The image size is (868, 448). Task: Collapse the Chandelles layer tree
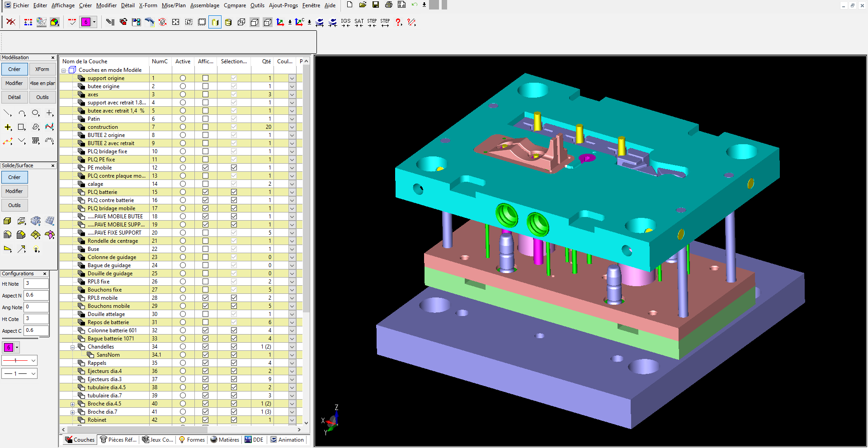pyautogui.click(x=72, y=347)
